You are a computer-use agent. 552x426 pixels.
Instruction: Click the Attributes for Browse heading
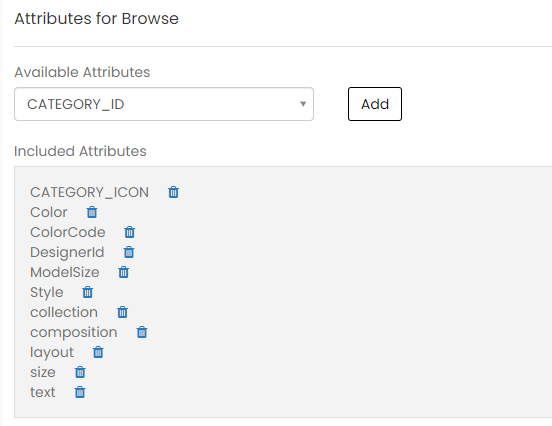point(96,19)
